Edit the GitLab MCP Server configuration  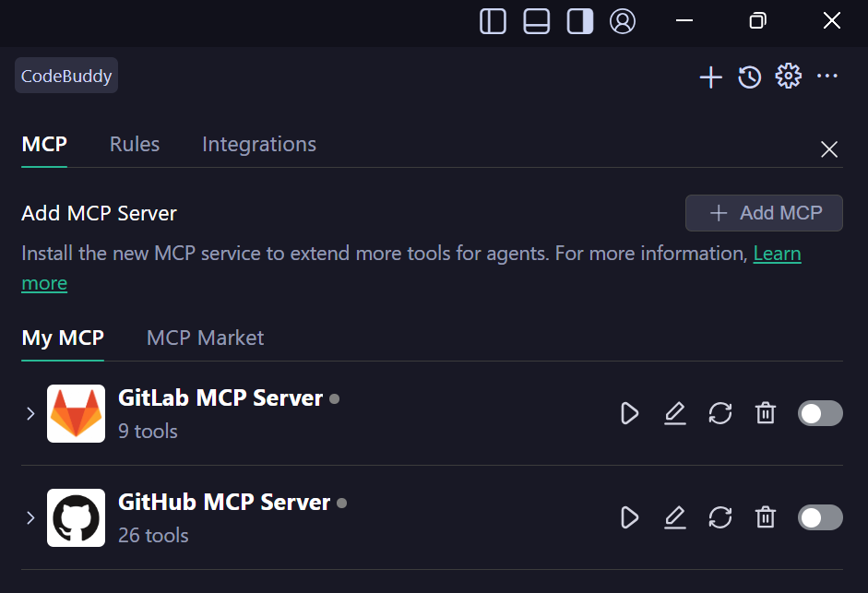675,413
